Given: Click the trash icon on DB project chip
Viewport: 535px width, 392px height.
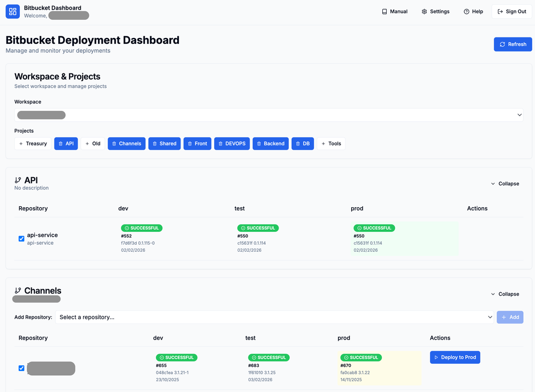Looking at the screenshot, I should point(298,144).
